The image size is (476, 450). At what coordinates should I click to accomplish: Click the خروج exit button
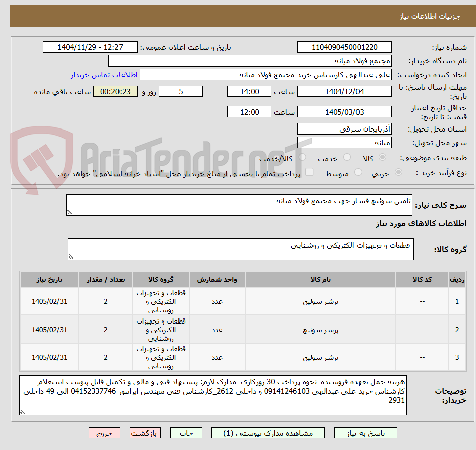click(104, 433)
